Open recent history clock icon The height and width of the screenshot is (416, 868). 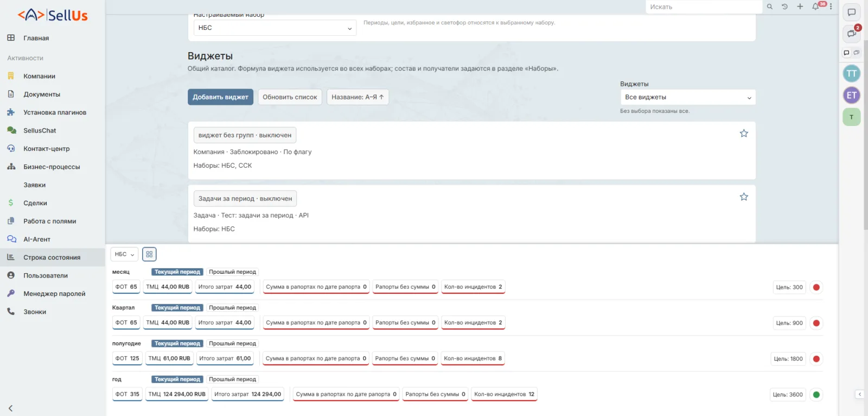784,7
